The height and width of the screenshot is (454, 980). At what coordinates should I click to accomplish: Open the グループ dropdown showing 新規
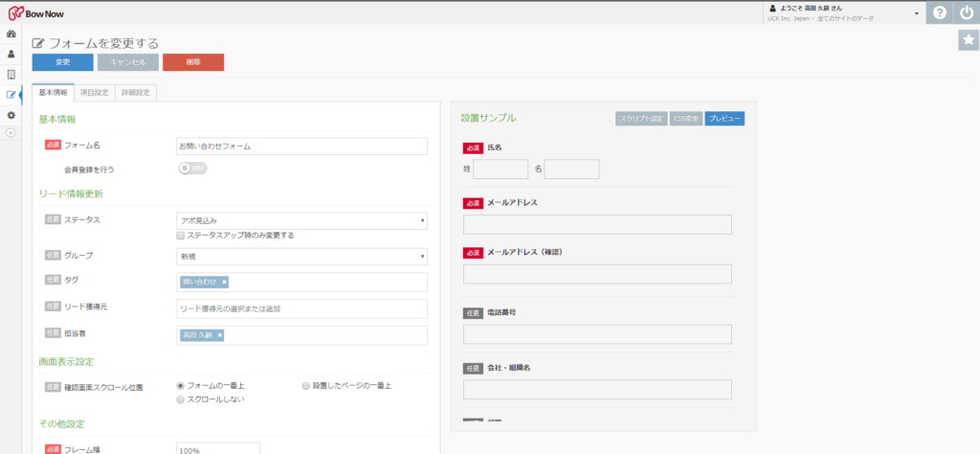pyautogui.click(x=301, y=256)
